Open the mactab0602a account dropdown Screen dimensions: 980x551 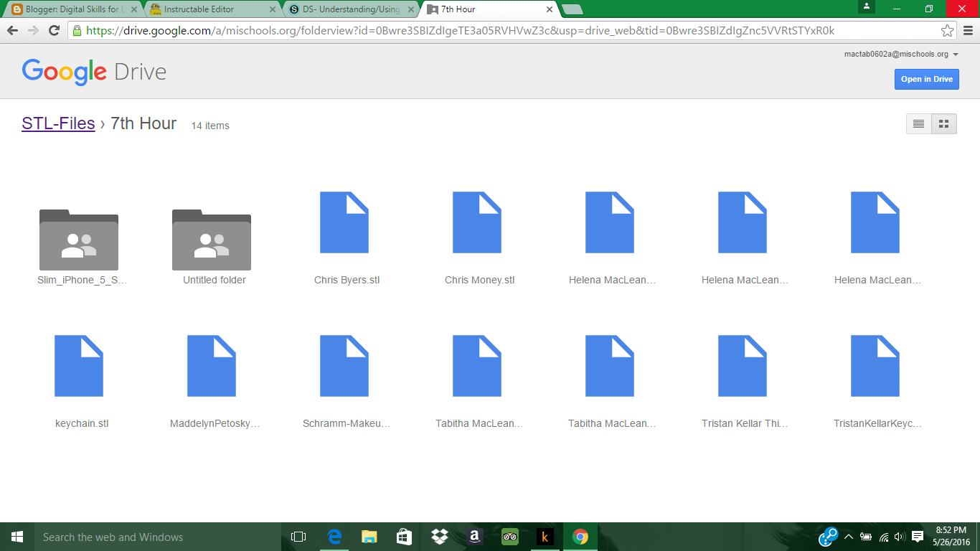pyautogui.click(x=902, y=55)
